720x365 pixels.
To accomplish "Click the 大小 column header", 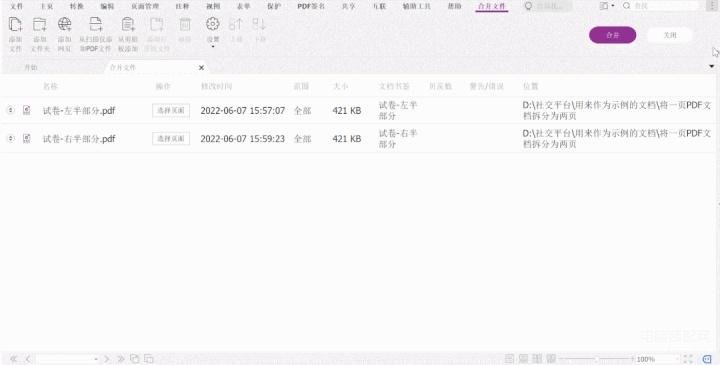I will coord(341,86).
